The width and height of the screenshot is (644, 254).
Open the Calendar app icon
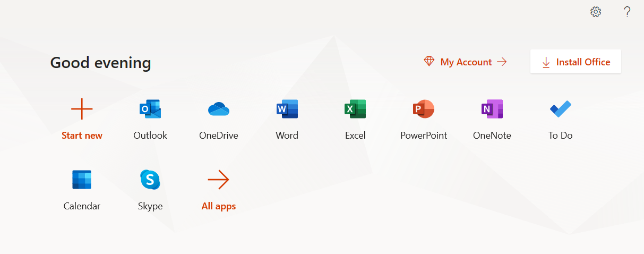click(x=82, y=180)
